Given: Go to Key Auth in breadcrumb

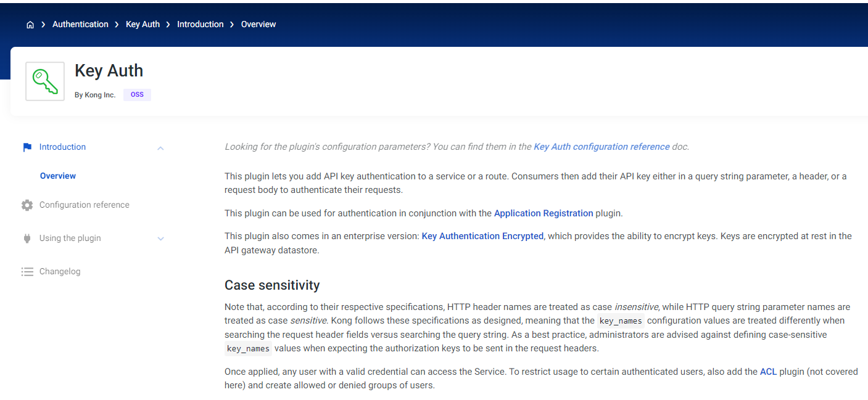Looking at the screenshot, I should [x=143, y=25].
